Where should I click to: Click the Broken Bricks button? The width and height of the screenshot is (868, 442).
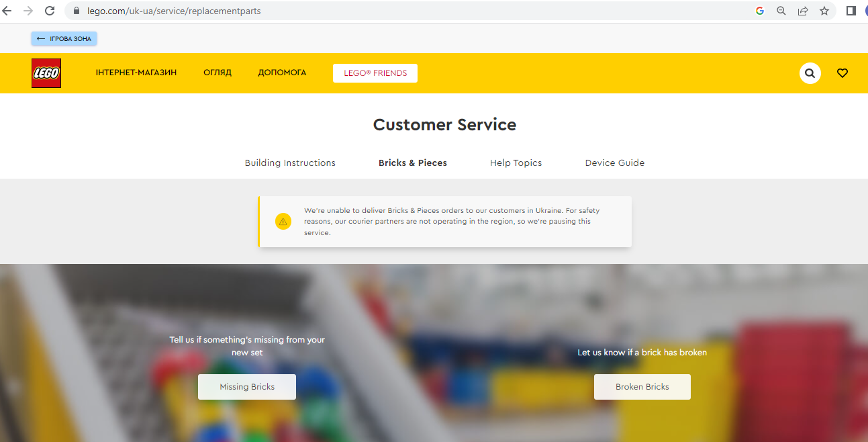642,387
